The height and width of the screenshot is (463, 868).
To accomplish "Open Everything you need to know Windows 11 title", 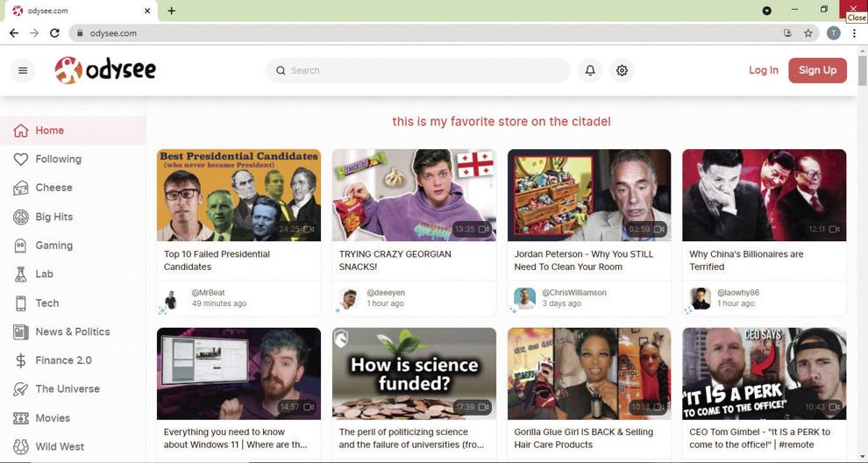I will click(x=235, y=438).
